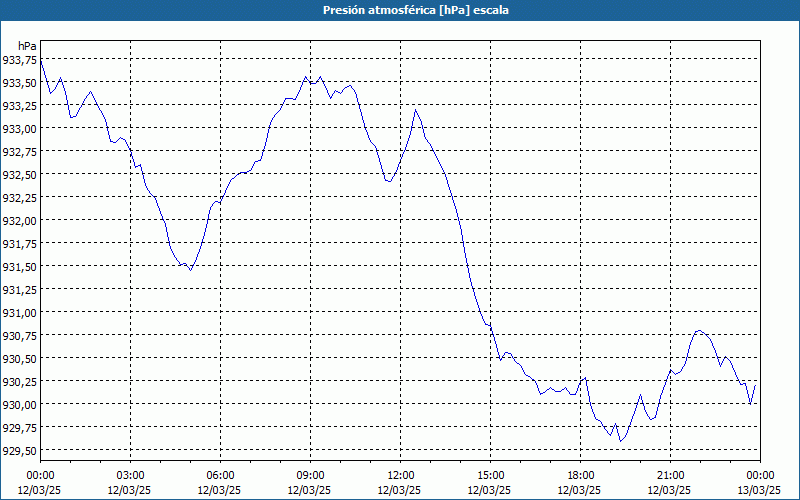Select the 13/03/25 date label

coord(760,490)
